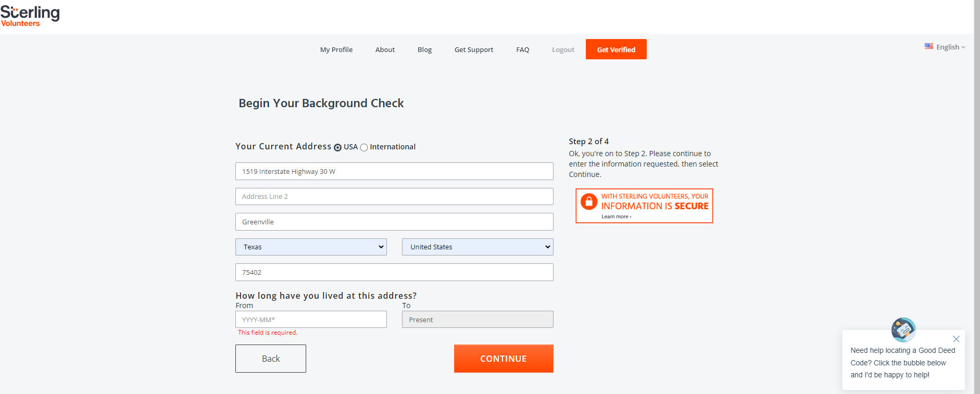This screenshot has width=980, height=394.
Task: Select the USA address radio button
Action: coord(337,147)
